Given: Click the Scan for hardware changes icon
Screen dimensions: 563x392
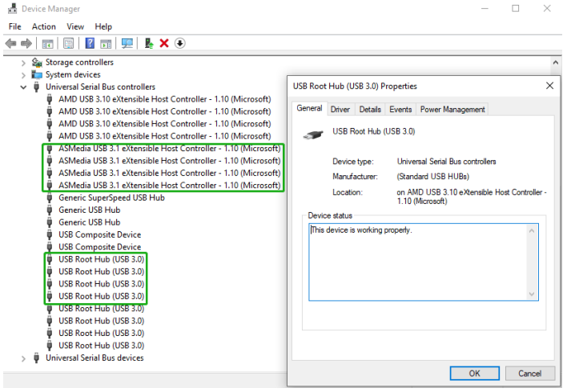Looking at the screenshot, I should pyautogui.click(x=127, y=43).
